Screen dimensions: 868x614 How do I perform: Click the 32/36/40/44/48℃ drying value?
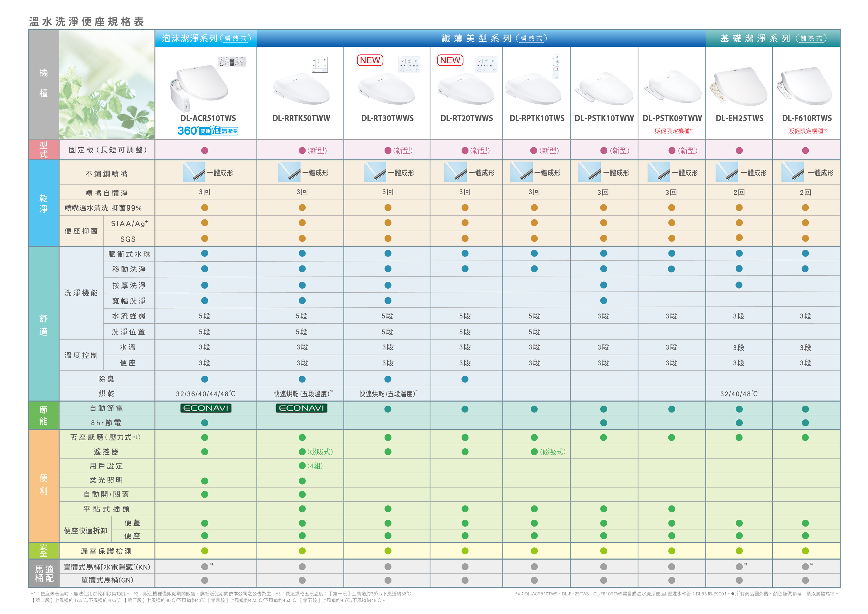pos(206,394)
